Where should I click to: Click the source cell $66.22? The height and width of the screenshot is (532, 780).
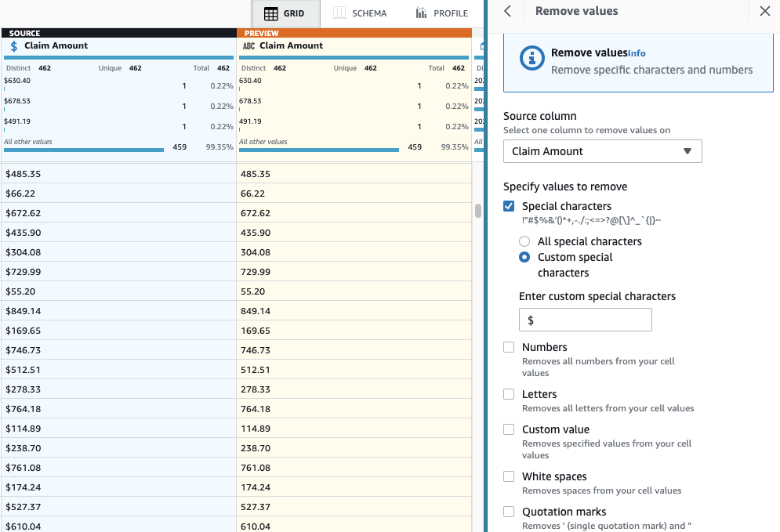118,194
